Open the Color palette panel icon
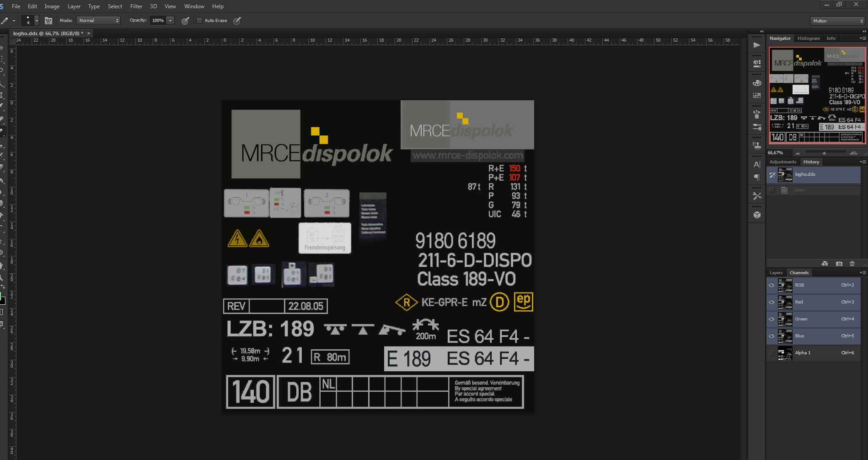Image resolution: width=868 pixels, height=460 pixels. click(757, 83)
